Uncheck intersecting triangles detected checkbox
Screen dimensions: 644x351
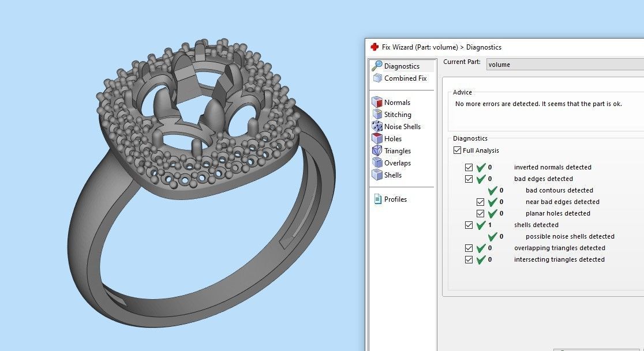tap(469, 259)
